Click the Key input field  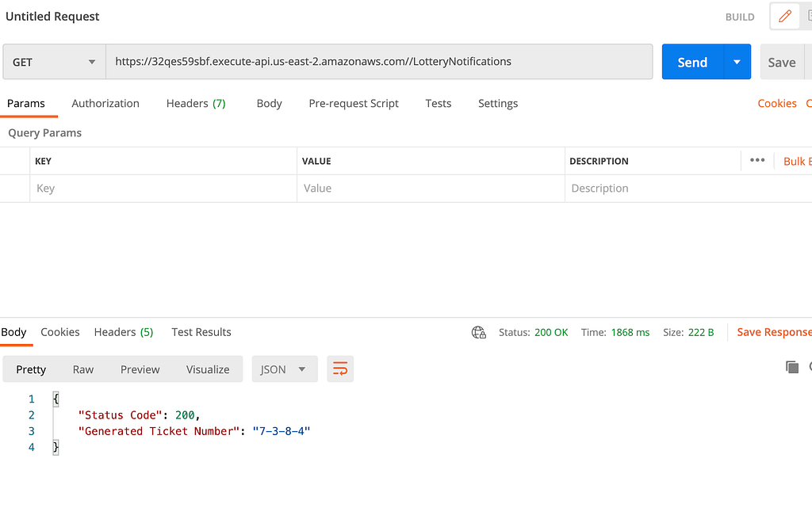pyautogui.click(x=163, y=189)
